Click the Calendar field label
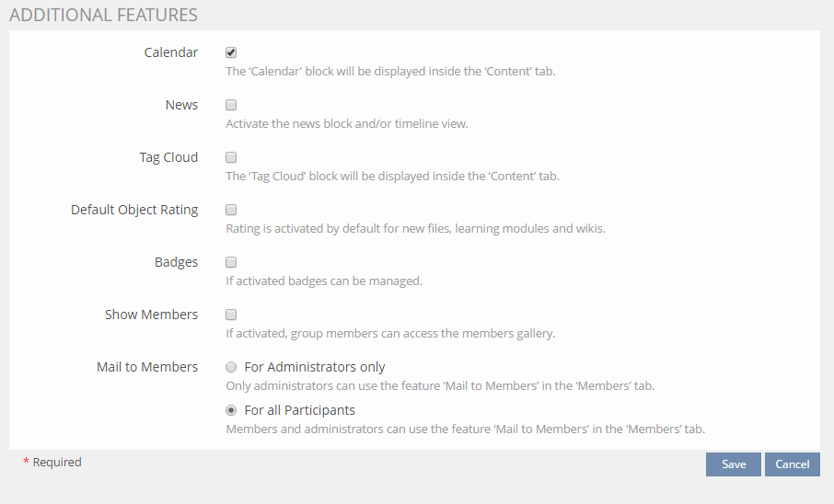Viewport: 834px width, 504px height. pos(170,52)
